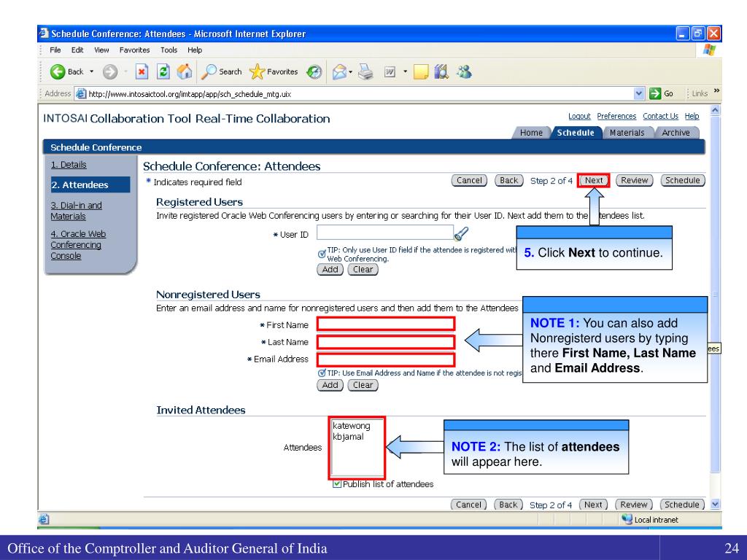The width and height of the screenshot is (747, 560).
Task: Click Add button under Registered Users
Action: (330, 269)
